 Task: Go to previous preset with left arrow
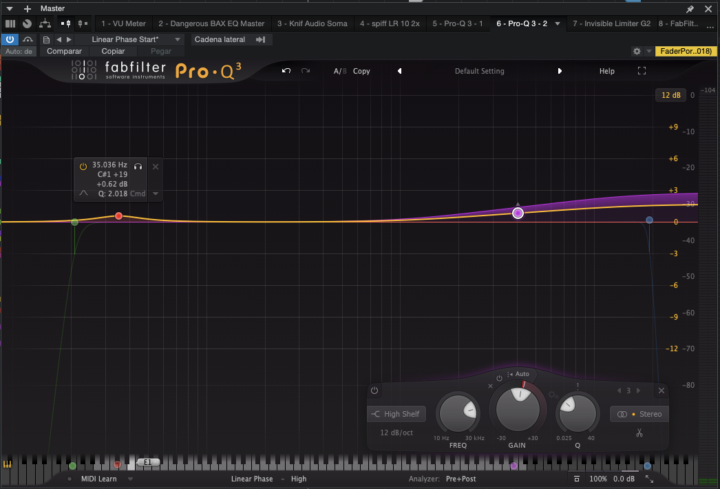[x=59, y=39]
